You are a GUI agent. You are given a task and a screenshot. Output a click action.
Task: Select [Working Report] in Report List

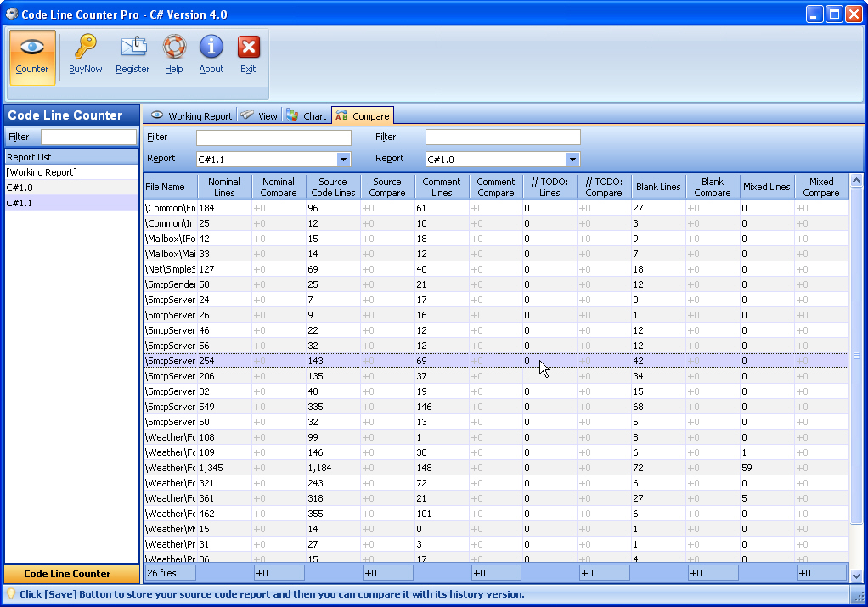pyautogui.click(x=71, y=172)
